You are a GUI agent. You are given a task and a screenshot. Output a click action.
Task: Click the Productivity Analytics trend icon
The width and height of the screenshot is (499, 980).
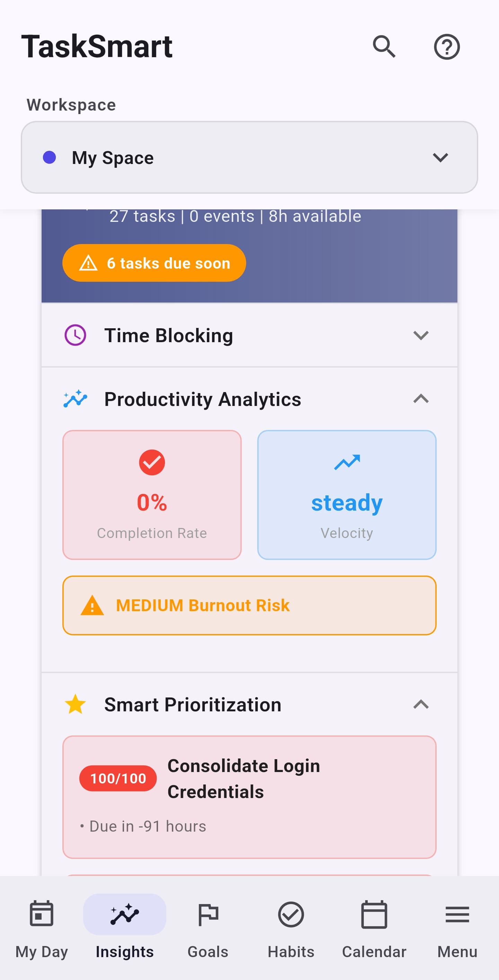[75, 399]
